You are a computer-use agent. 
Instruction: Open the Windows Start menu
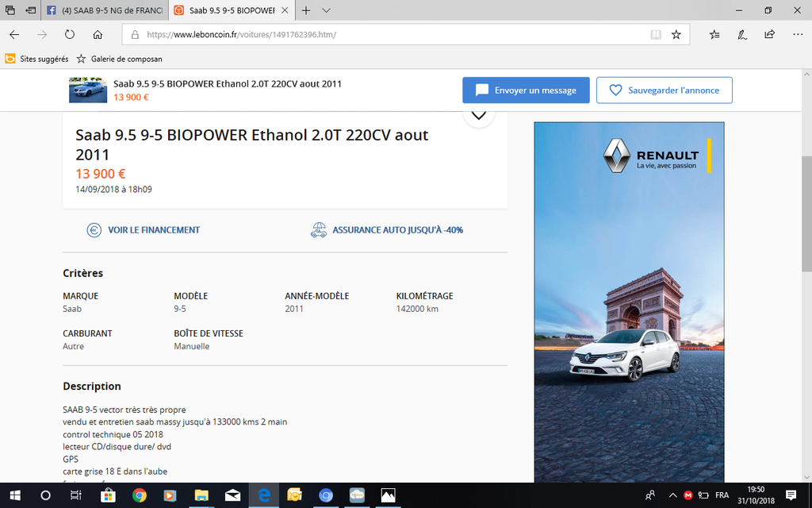(14, 495)
